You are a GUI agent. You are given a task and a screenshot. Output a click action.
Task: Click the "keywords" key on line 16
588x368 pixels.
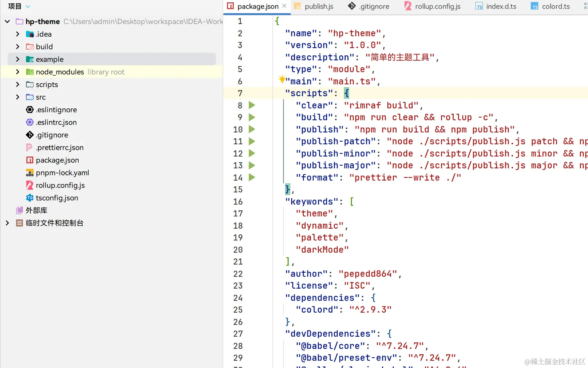[x=312, y=202]
